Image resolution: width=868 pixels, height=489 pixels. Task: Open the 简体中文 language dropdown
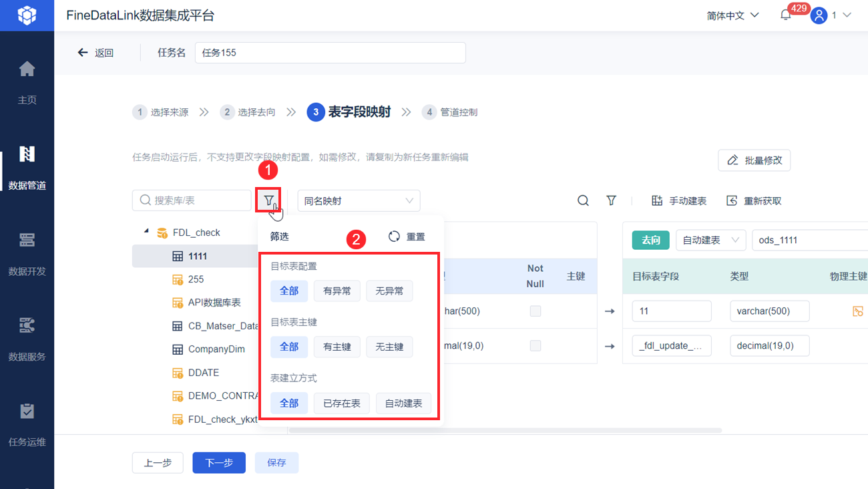(732, 15)
